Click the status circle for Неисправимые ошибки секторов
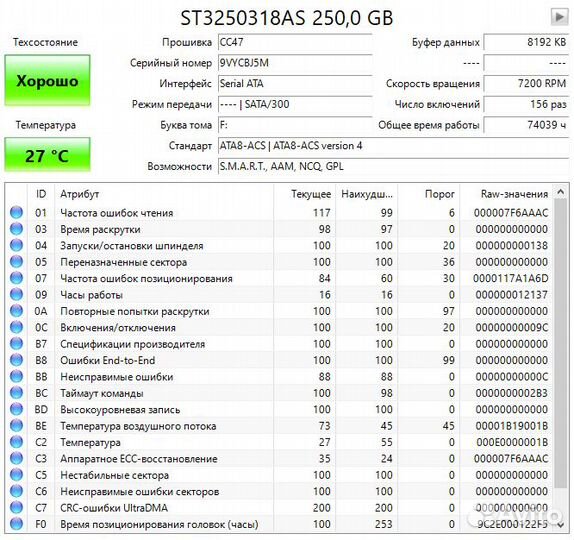Screen dimensions: 574x540 point(16,491)
